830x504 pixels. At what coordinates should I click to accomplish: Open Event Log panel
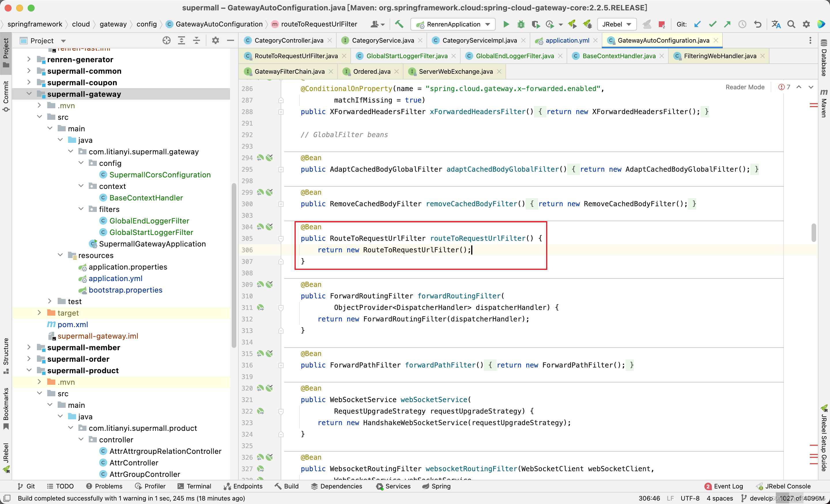point(724,486)
